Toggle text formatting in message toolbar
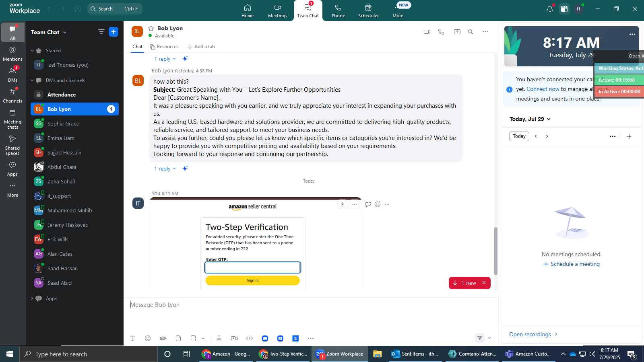The height and width of the screenshot is (362, 644). point(132,338)
